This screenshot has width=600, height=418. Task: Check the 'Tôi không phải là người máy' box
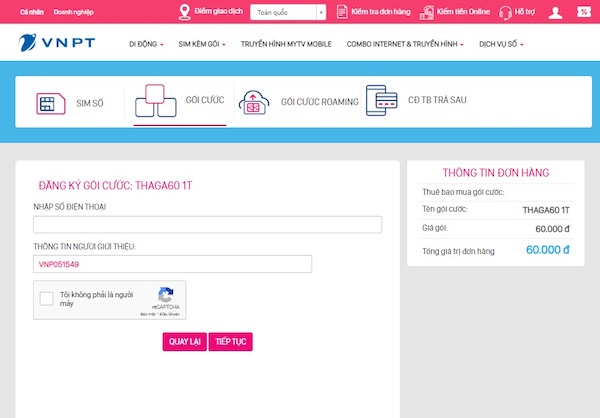tap(46, 299)
